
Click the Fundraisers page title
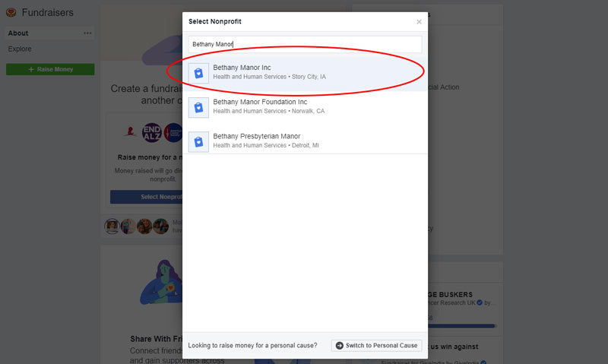[47, 12]
